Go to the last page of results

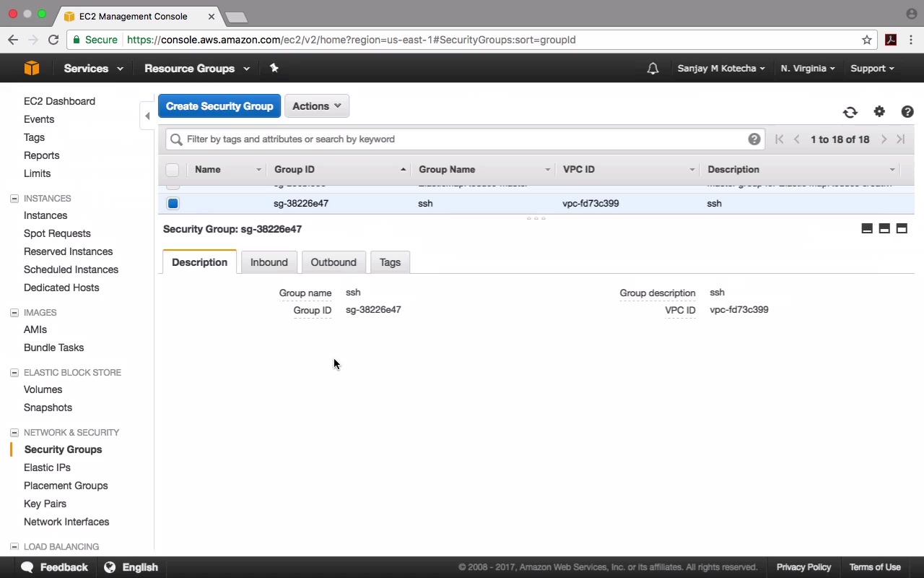(901, 139)
